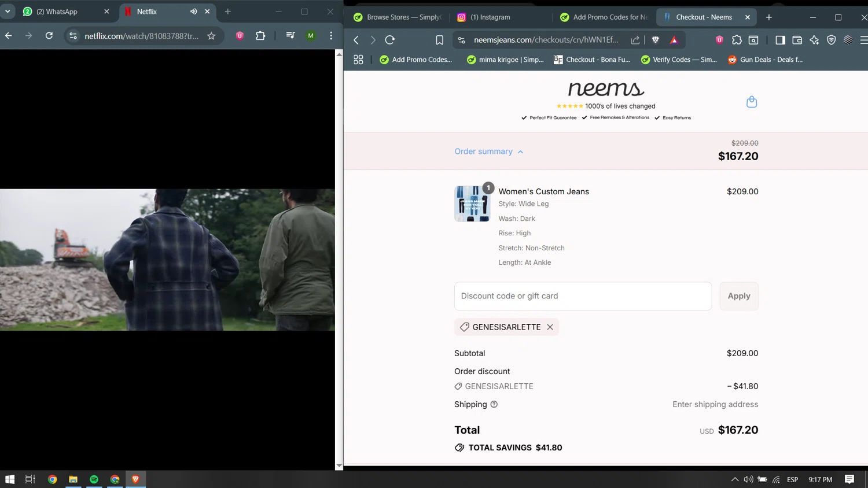Open the Chrome three-dot menu
This screenshot has width=868, height=488.
pos(331,36)
